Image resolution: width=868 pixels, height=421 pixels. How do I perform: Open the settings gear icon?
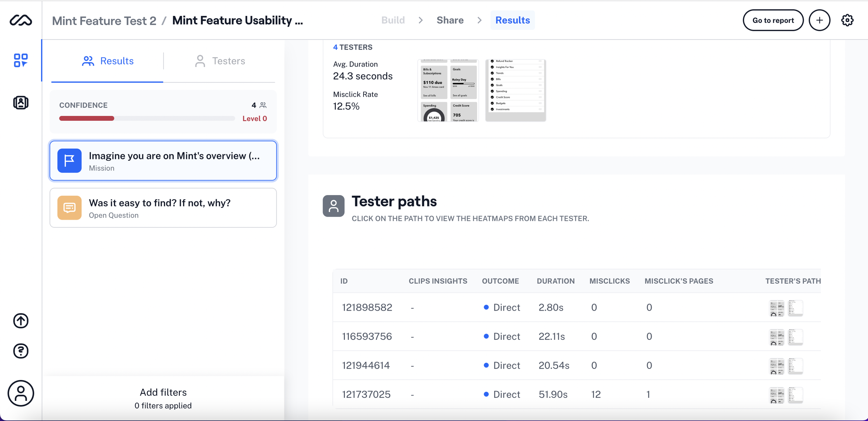(x=847, y=20)
